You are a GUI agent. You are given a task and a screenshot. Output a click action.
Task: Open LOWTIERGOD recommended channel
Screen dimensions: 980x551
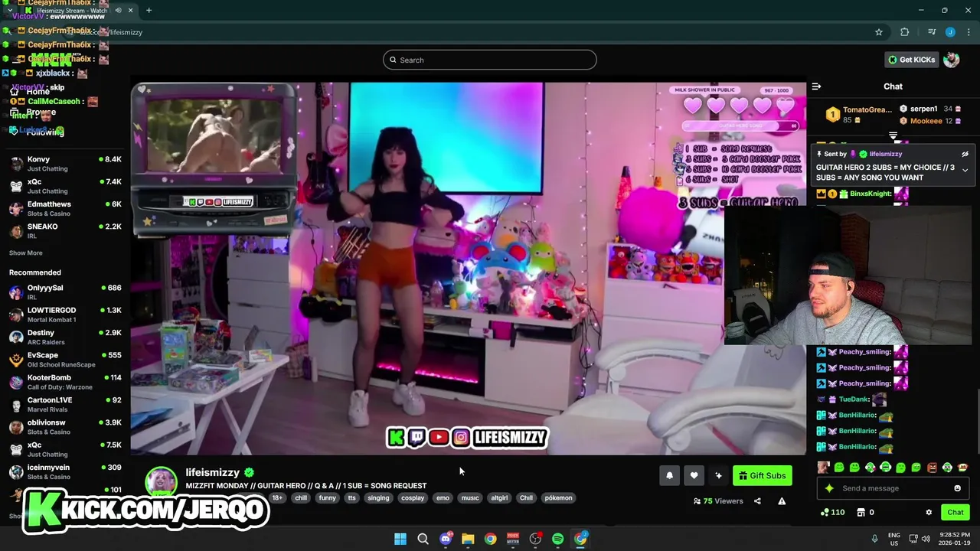point(65,315)
